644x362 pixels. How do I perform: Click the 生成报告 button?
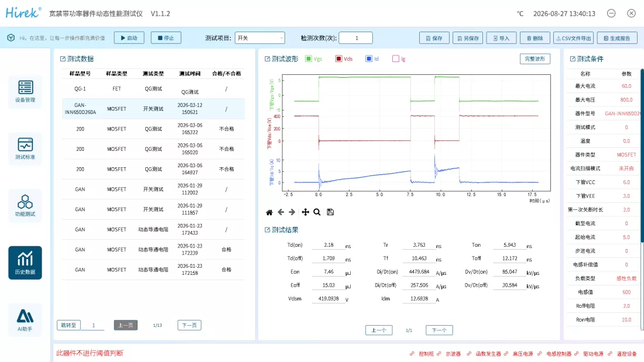click(617, 38)
